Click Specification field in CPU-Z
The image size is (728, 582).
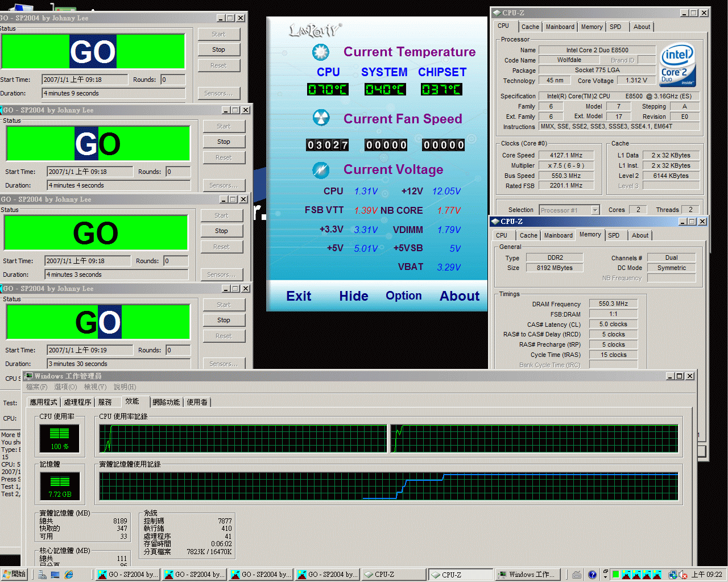pyautogui.click(x=619, y=96)
